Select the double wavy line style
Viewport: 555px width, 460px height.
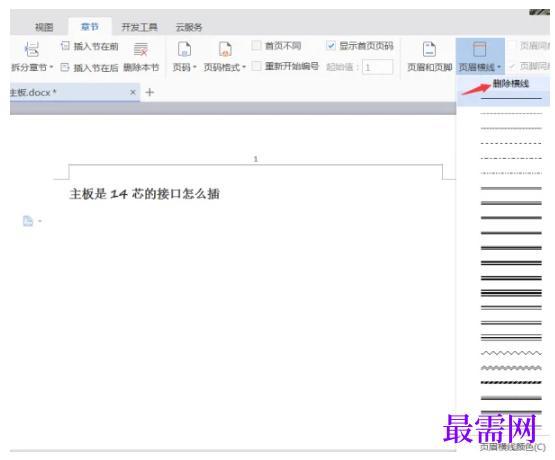coord(511,368)
